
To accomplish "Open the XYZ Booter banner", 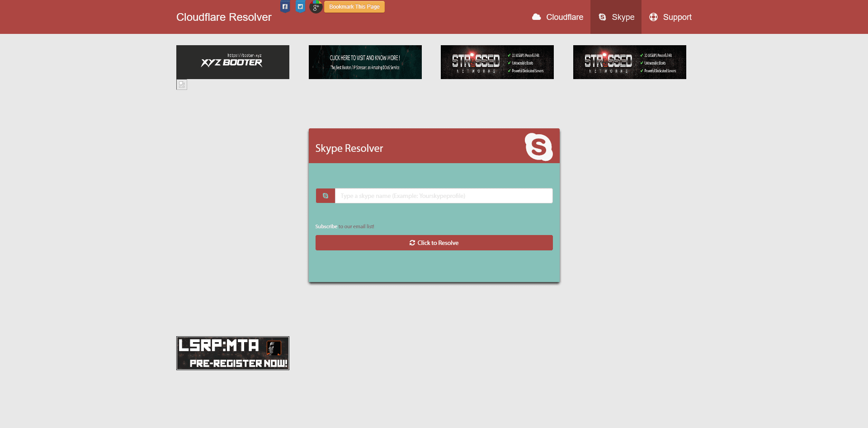I will point(233,62).
